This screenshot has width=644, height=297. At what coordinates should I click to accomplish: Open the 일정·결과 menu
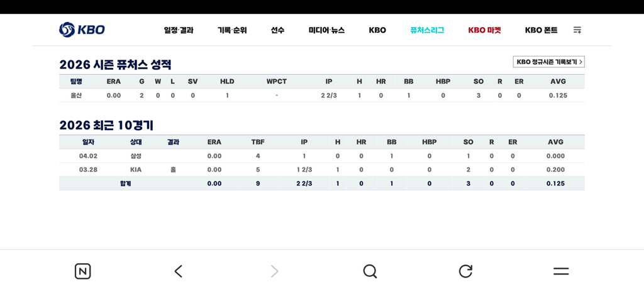[x=179, y=30]
